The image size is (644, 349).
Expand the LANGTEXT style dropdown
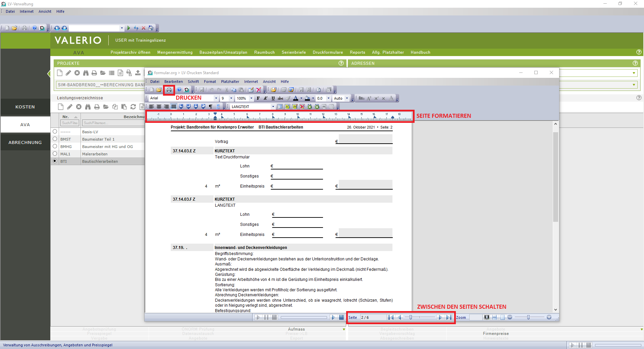273,107
